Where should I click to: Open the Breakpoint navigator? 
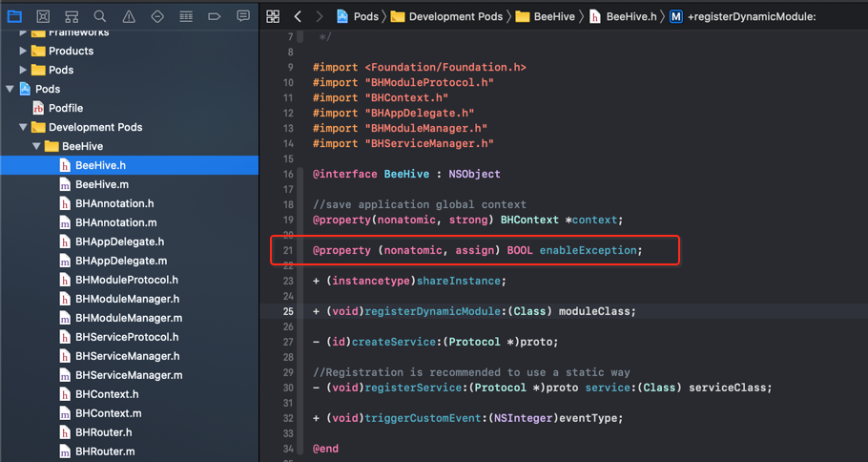[215, 16]
